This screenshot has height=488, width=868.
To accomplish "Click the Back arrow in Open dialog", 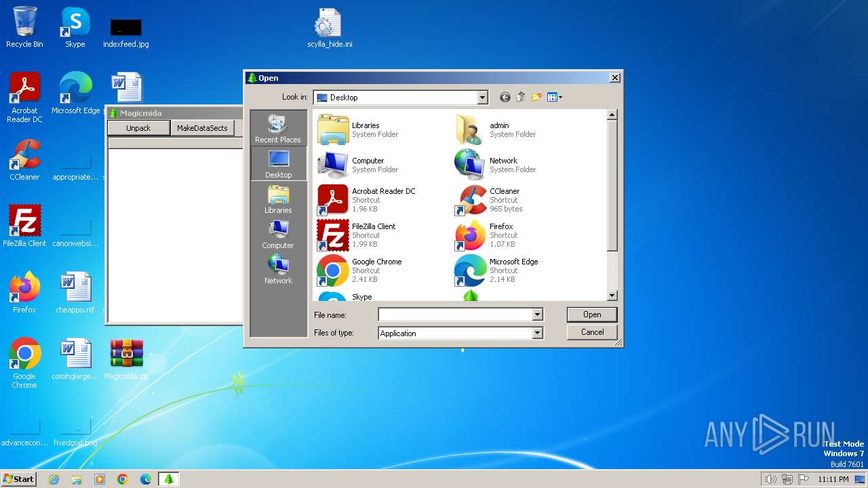I will point(505,98).
